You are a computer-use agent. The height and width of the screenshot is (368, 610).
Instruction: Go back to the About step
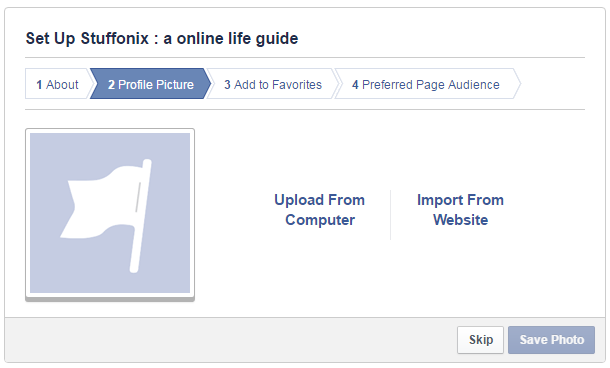(x=58, y=84)
